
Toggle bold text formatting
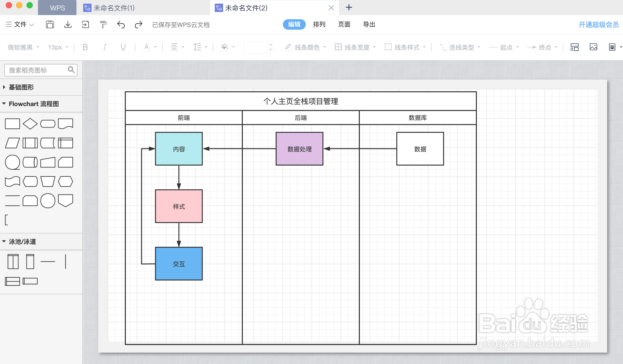click(85, 47)
